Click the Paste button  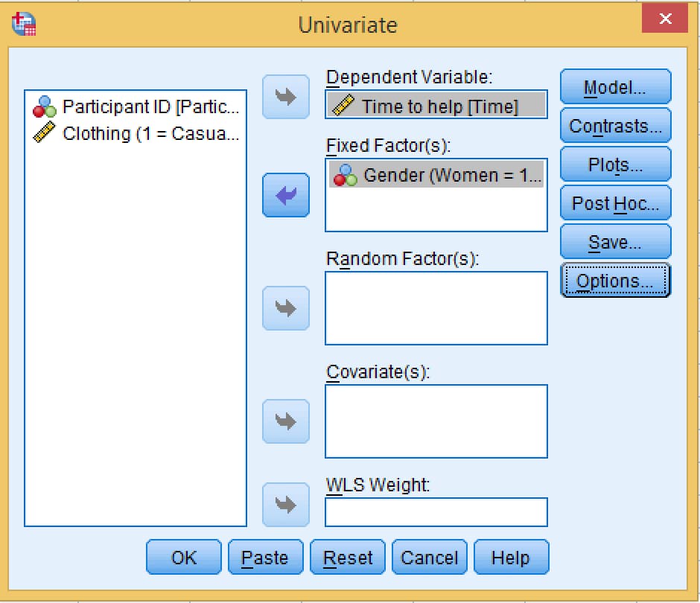pyautogui.click(x=265, y=557)
